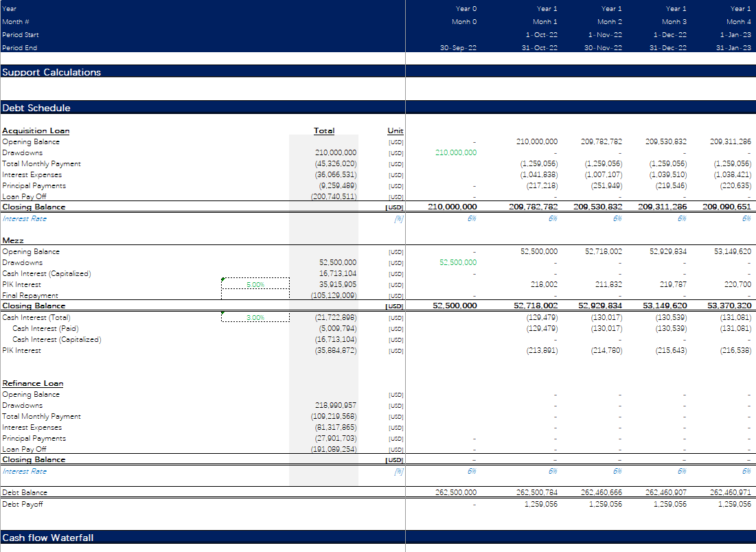Image resolution: width=756 pixels, height=552 pixels.
Task: Select the green 210,000,000 Acquisition Loan drawdown
Action: pyautogui.click(x=455, y=152)
